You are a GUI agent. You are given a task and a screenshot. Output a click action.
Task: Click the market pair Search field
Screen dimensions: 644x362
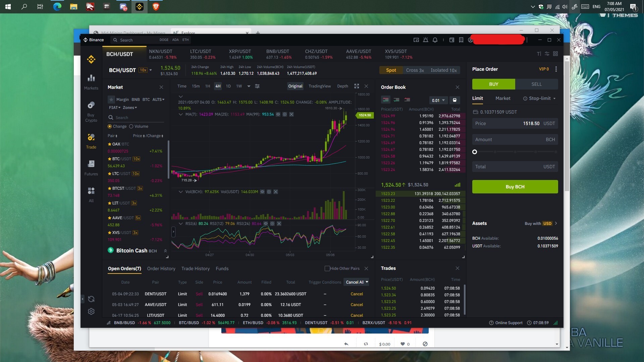tap(136, 118)
